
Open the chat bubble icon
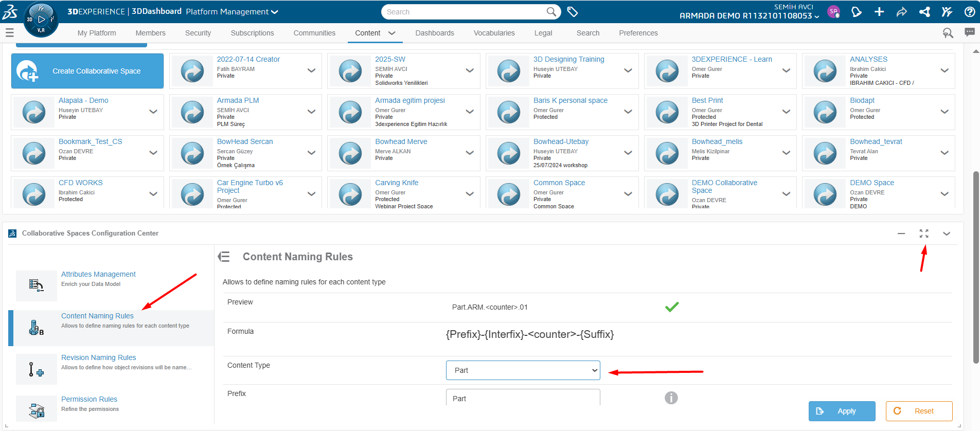970,32
